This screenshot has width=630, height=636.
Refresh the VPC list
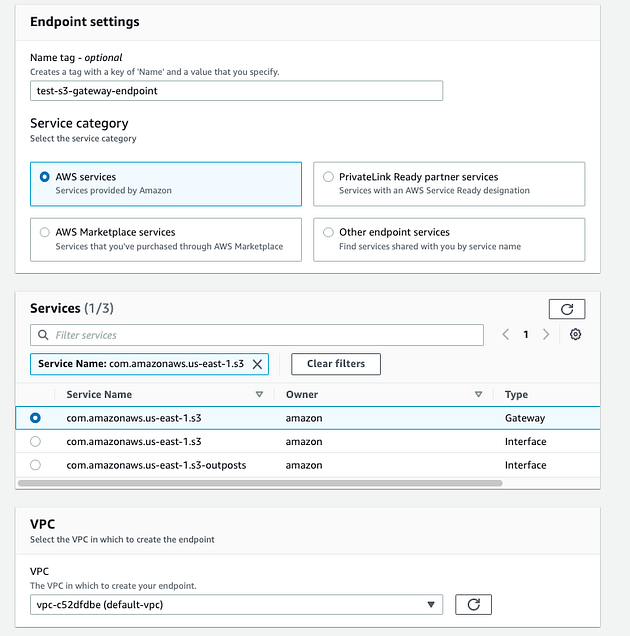pyautogui.click(x=473, y=604)
